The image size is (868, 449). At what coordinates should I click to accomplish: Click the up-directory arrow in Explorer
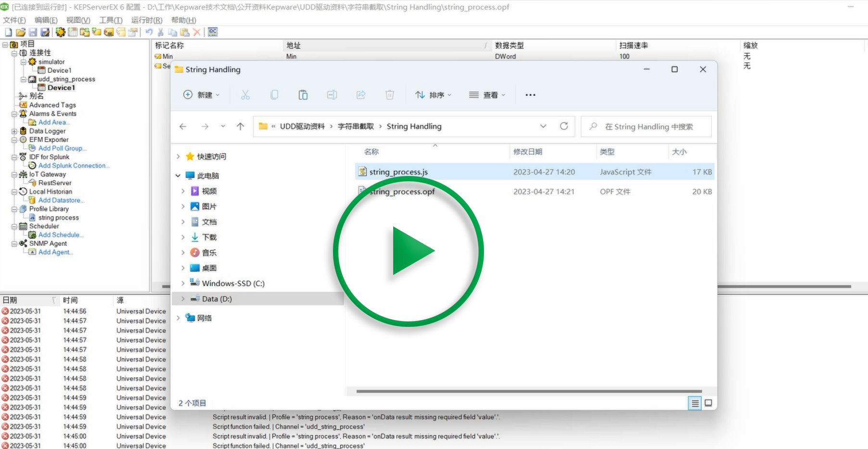pyautogui.click(x=240, y=126)
